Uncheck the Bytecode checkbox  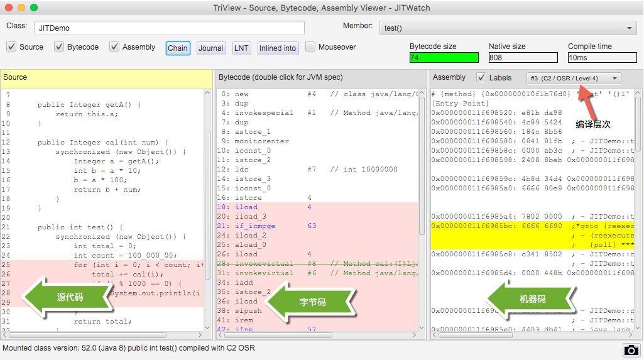(x=59, y=47)
